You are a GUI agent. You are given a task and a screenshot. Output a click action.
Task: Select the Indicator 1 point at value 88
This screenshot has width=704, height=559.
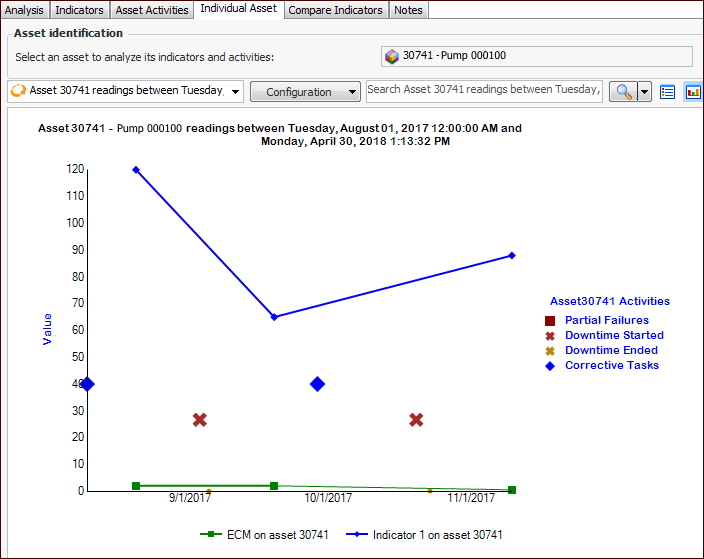pyautogui.click(x=512, y=255)
